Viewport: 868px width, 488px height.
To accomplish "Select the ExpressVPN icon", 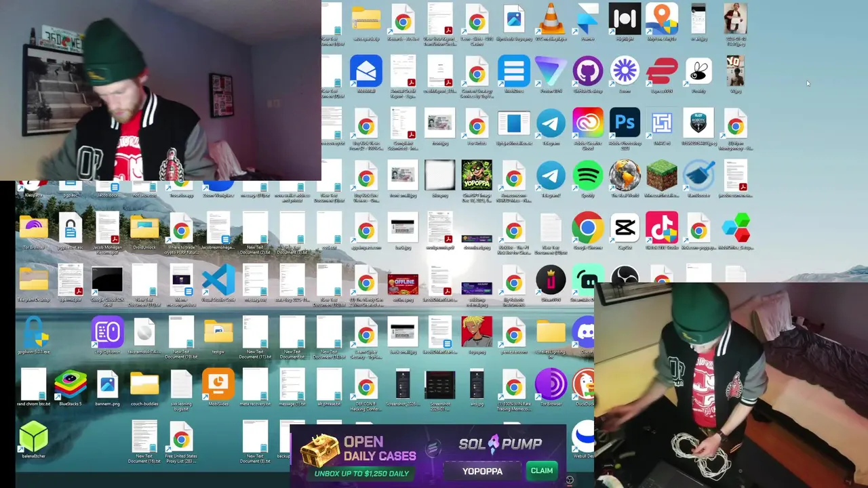I will [662, 72].
